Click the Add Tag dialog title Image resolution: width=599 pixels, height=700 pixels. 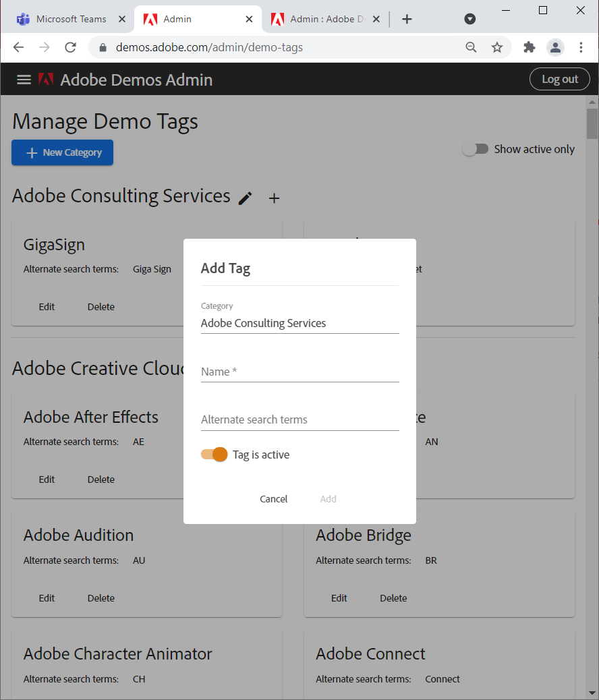[x=225, y=268]
